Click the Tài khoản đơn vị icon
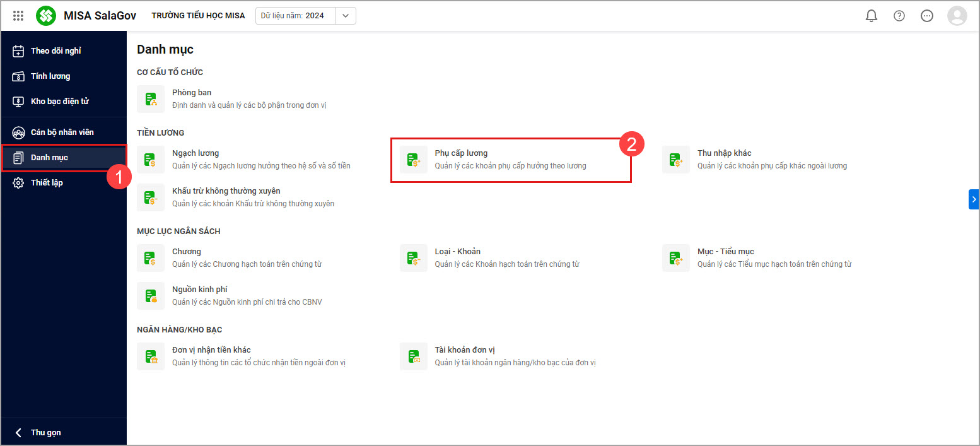 pos(414,356)
